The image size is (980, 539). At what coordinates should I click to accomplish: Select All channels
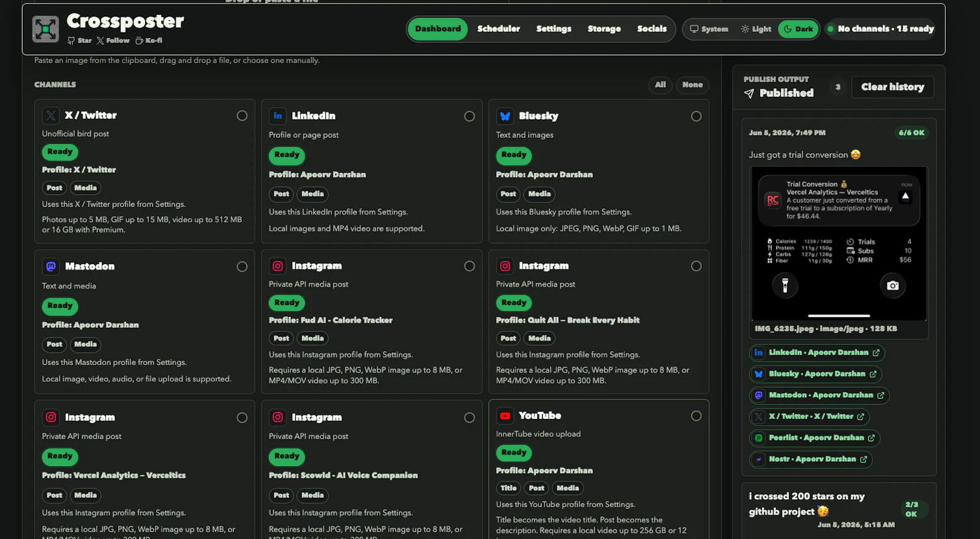660,85
